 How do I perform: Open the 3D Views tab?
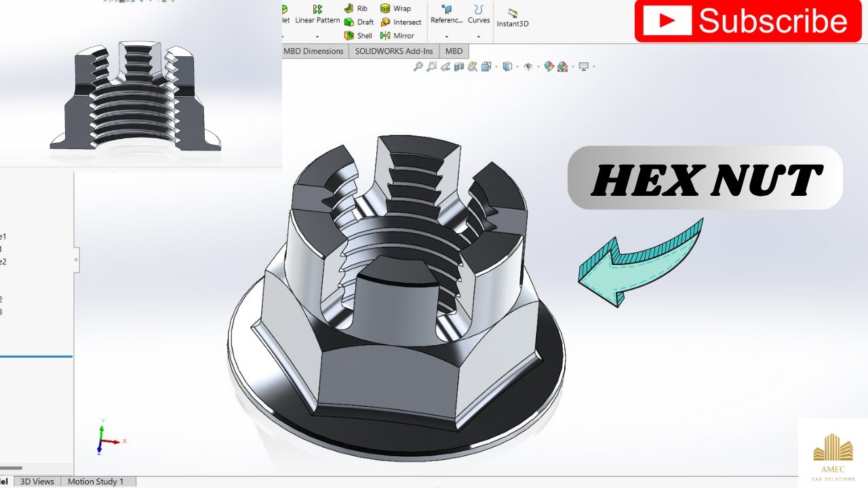pos(37,481)
